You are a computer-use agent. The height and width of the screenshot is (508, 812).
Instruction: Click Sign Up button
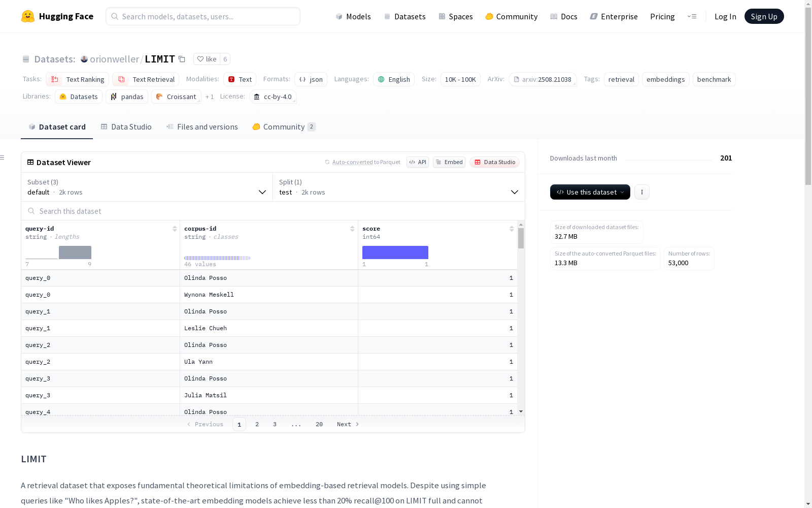(x=764, y=16)
